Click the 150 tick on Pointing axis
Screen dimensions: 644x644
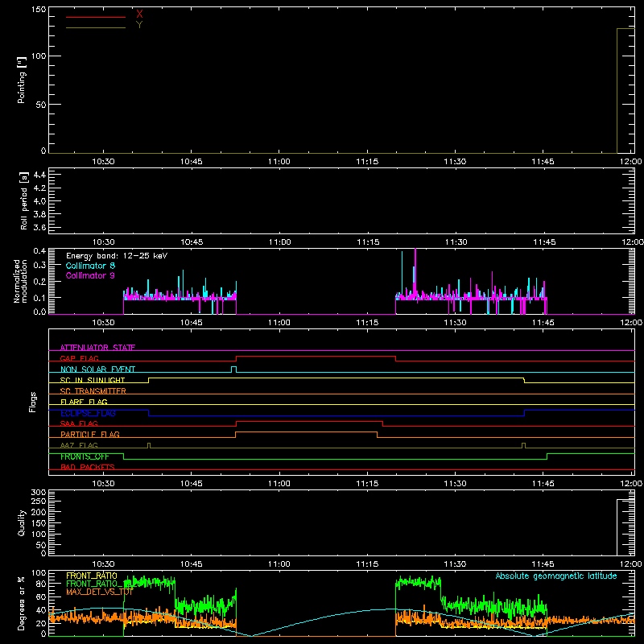[x=39, y=10]
